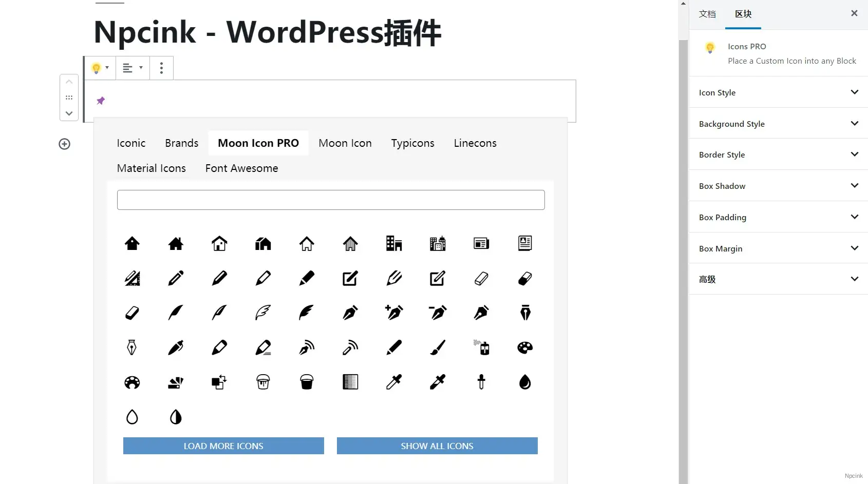Screen dimensions: 868x484
Task: Move block down with arrow
Action: pos(69,113)
